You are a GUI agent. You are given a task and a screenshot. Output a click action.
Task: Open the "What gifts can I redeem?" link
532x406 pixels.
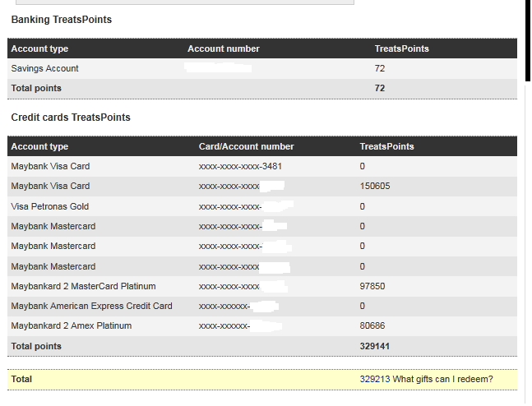[442, 379]
